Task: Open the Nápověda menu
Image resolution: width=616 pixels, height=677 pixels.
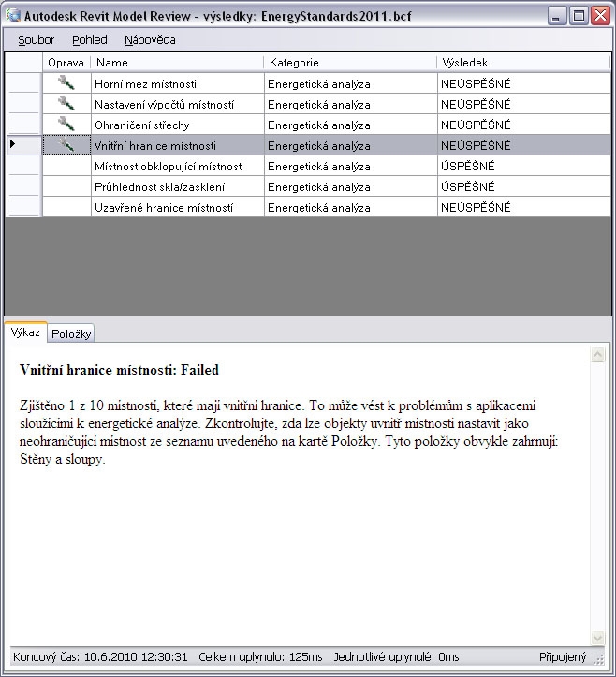Action: [150, 40]
